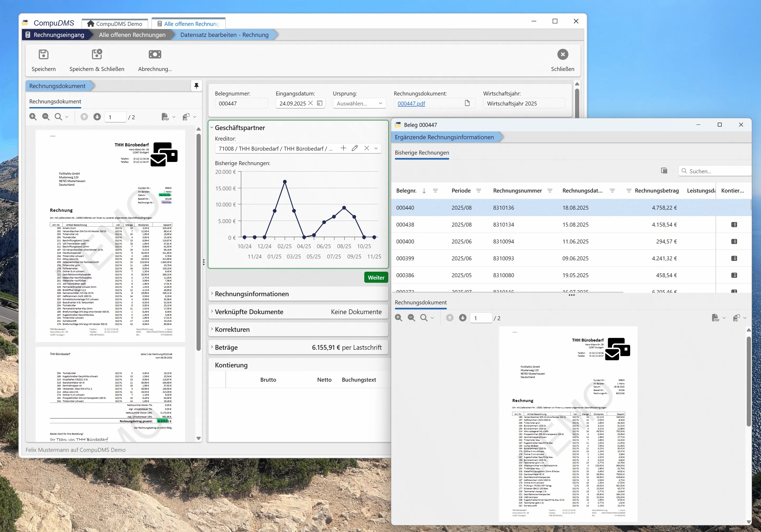This screenshot has height=532, width=761.
Task: Select the Bisherige Rechnungen tab
Action: [422, 153]
